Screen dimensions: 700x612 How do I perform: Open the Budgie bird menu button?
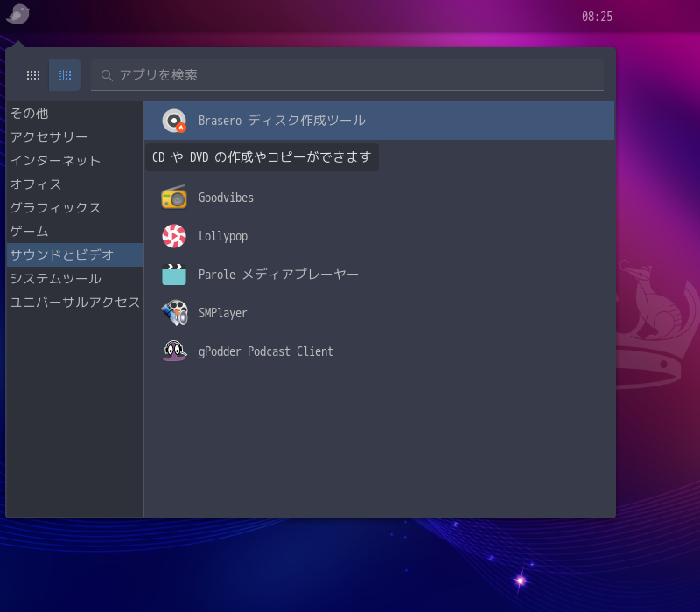click(x=17, y=14)
